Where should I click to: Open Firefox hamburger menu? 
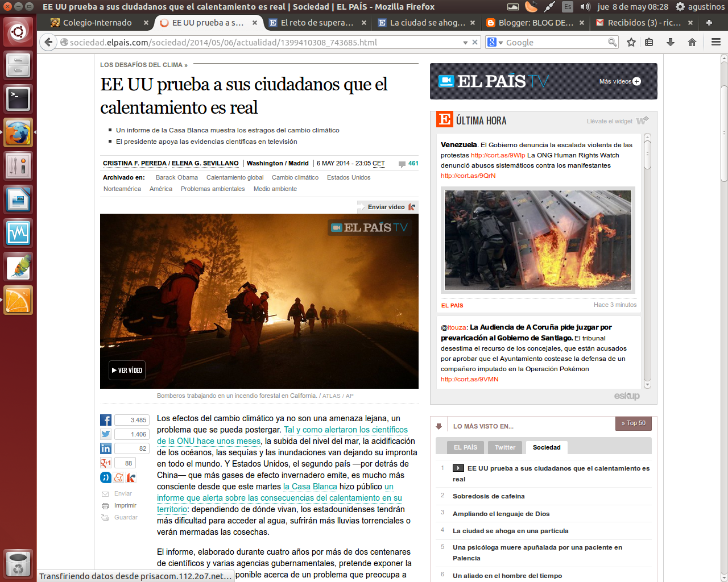click(716, 42)
